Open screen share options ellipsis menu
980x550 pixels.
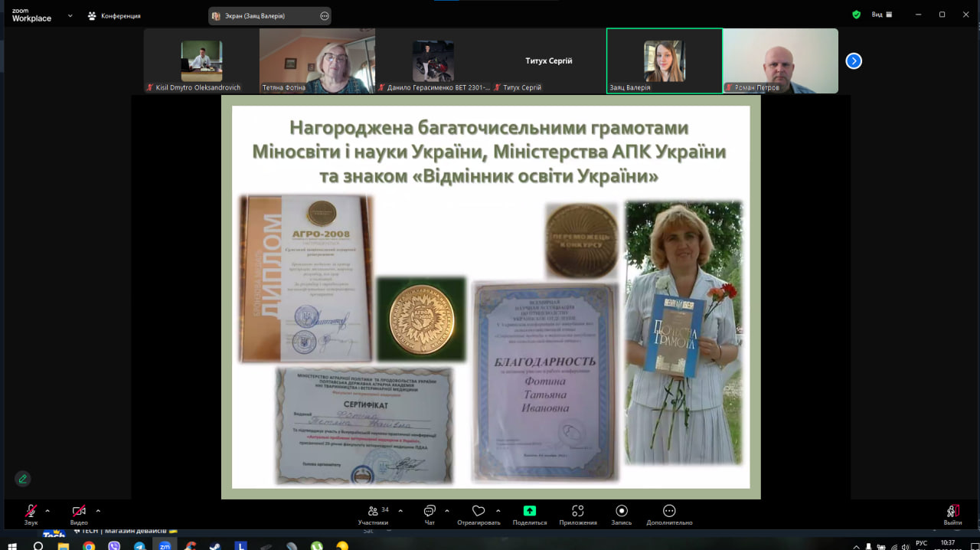(324, 16)
